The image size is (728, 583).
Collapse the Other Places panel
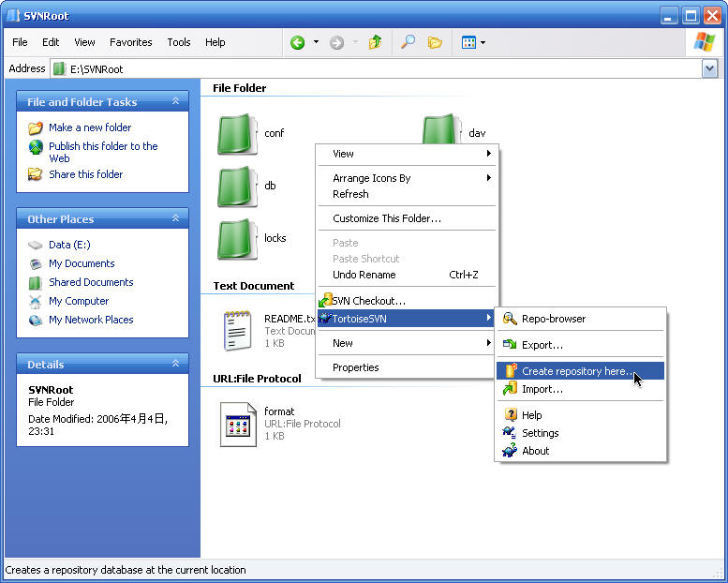175,218
